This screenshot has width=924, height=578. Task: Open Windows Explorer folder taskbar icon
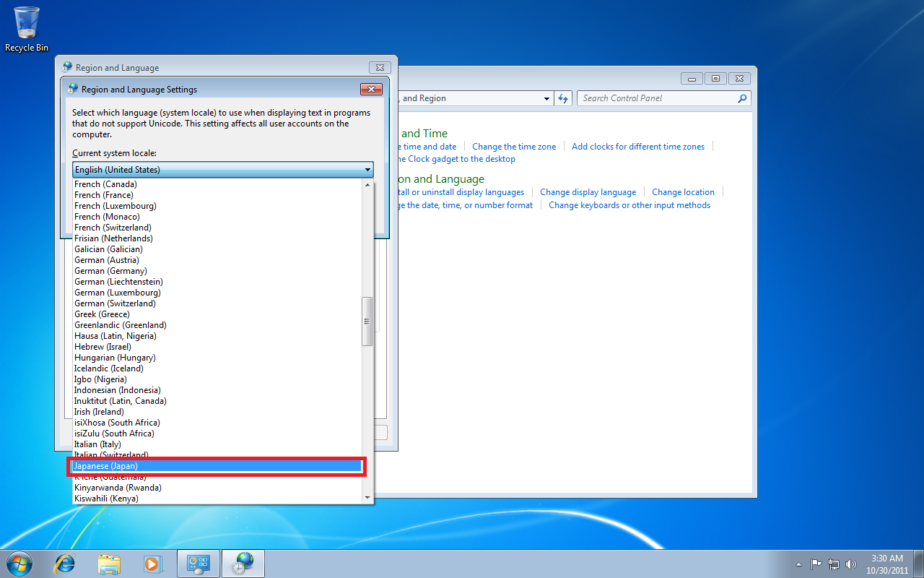[x=109, y=564]
